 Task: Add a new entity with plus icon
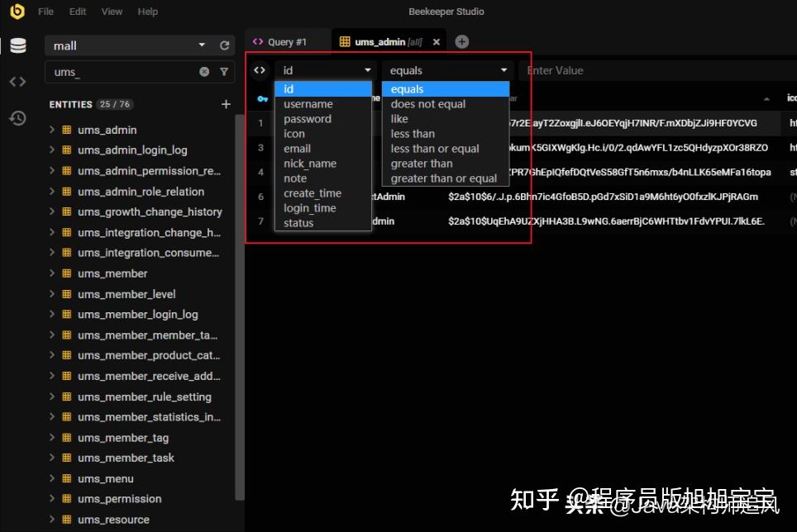coord(227,104)
